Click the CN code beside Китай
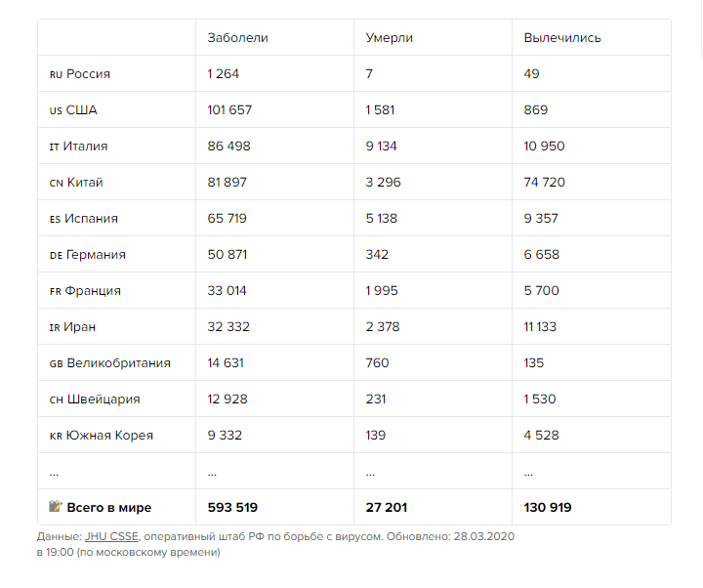 coord(56,183)
